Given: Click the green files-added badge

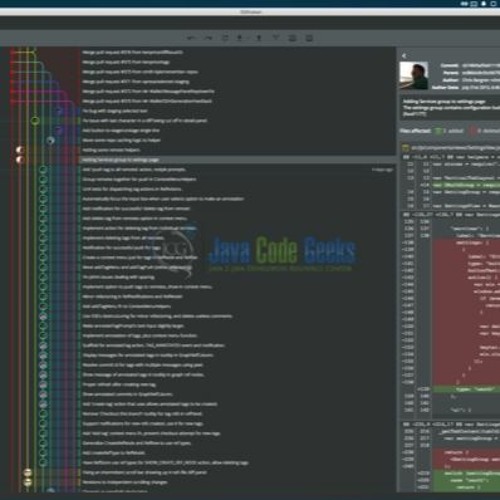Looking at the screenshot, I should coord(438,131).
